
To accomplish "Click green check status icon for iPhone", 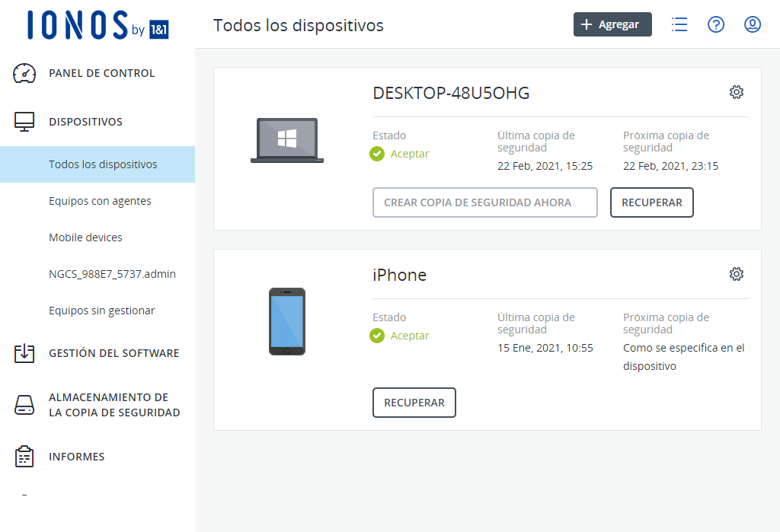I will coord(377,336).
